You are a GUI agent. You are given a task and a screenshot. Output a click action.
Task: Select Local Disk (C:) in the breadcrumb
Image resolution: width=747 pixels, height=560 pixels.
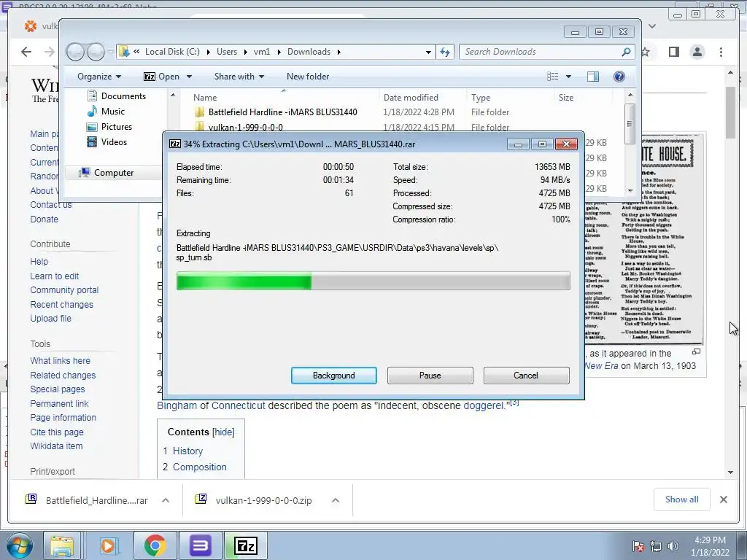click(x=172, y=52)
